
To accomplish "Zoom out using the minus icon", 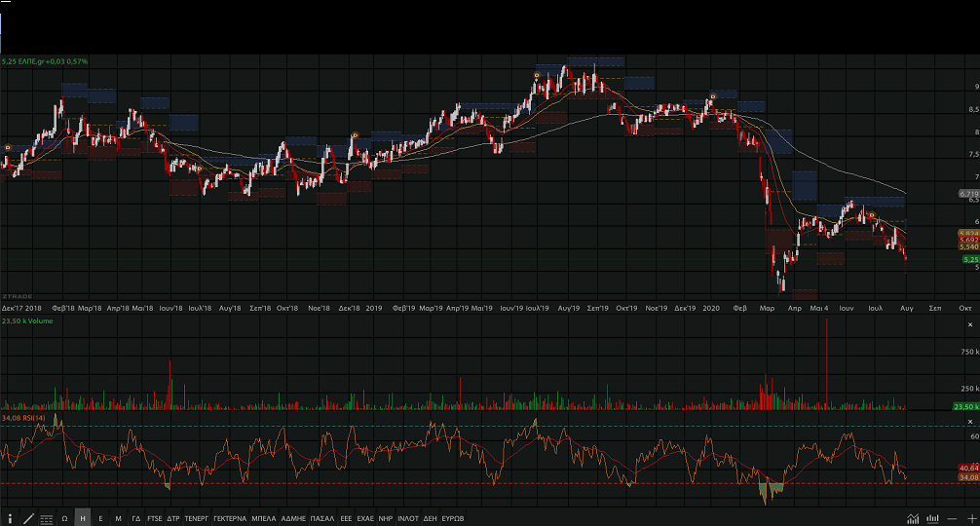I will tap(953, 518).
